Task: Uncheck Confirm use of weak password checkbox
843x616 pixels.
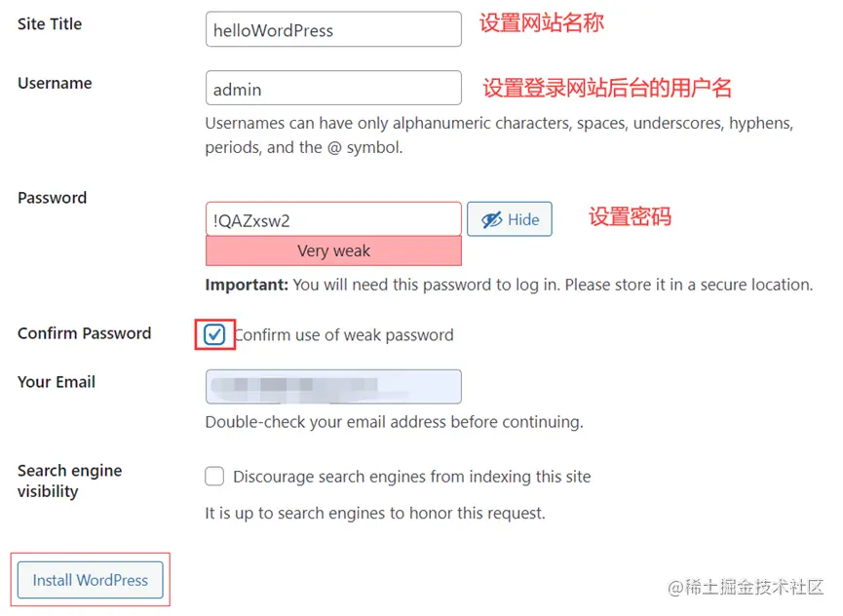Action: click(x=214, y=335)
